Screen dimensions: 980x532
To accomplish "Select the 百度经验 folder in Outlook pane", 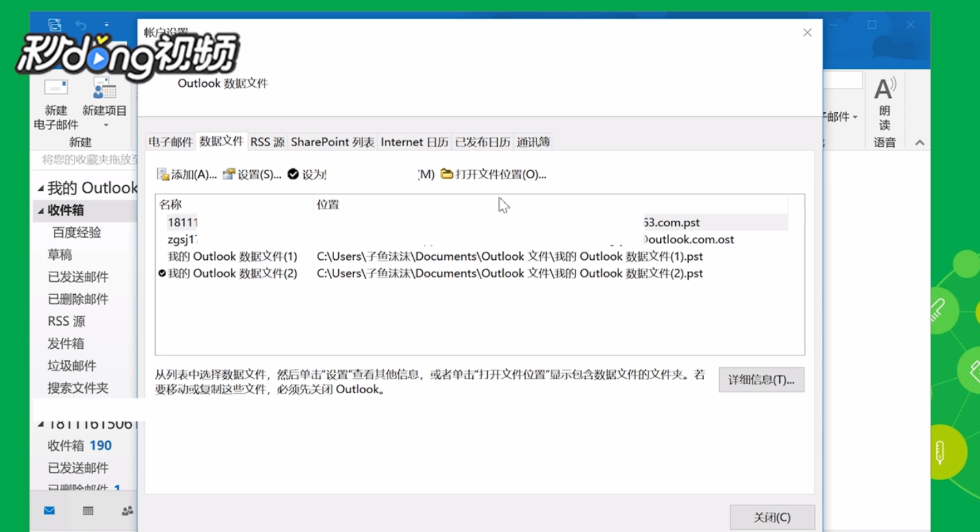I will (77, 232).
